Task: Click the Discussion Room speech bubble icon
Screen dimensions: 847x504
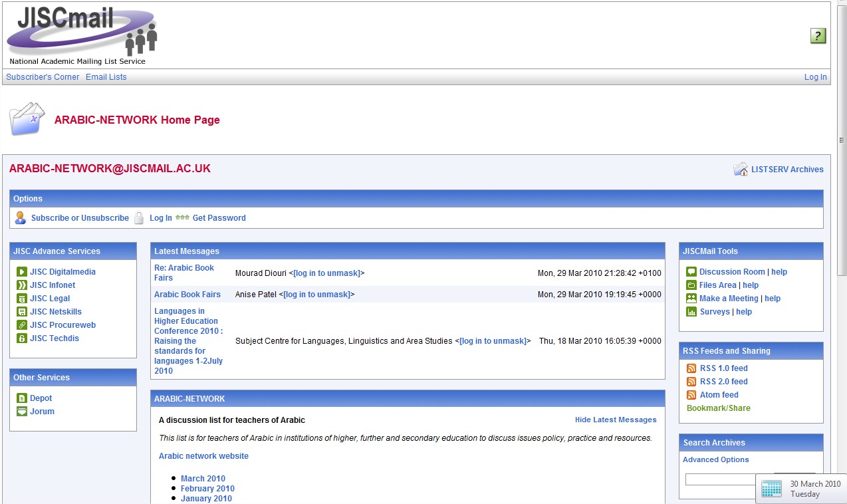Action: point(691,272)
